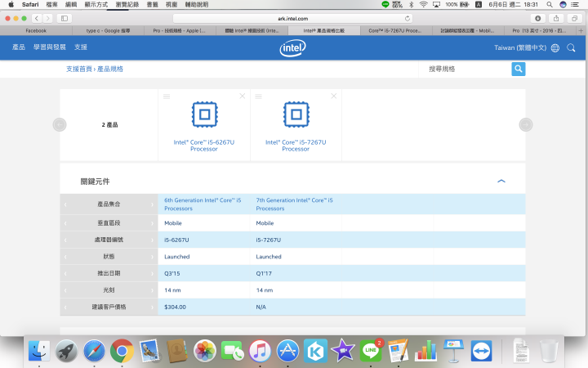Click the ark.intel.com address bar
The width and height of the screenshot is (588, 368).
pos(292,18)
